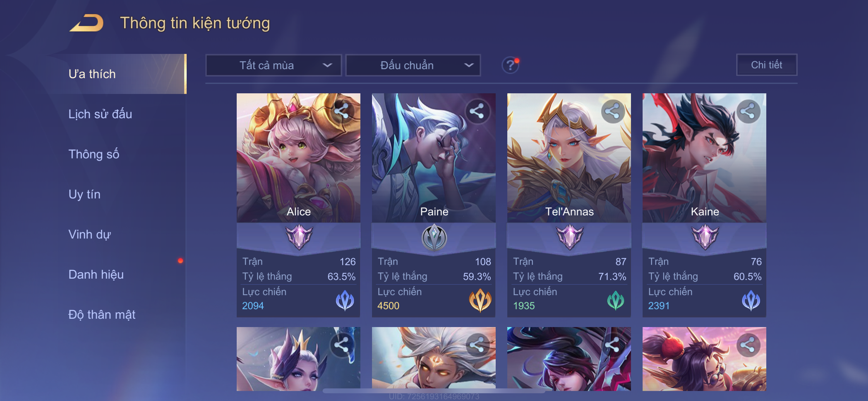The height and width of the screenshot is (401, 868).
Task: Click Tel'Annas green power rank emblem
Action: (615, 300)
